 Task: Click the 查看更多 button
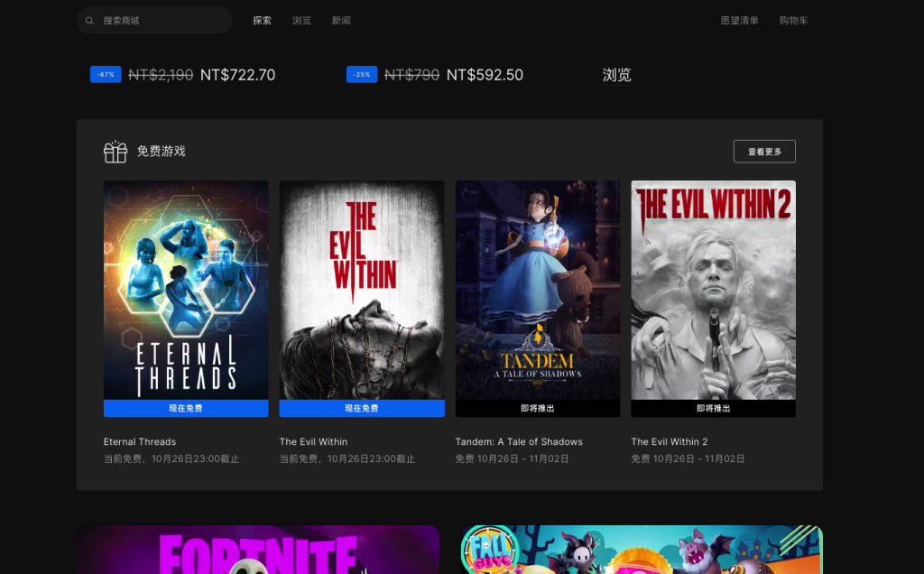pos(764,152)
